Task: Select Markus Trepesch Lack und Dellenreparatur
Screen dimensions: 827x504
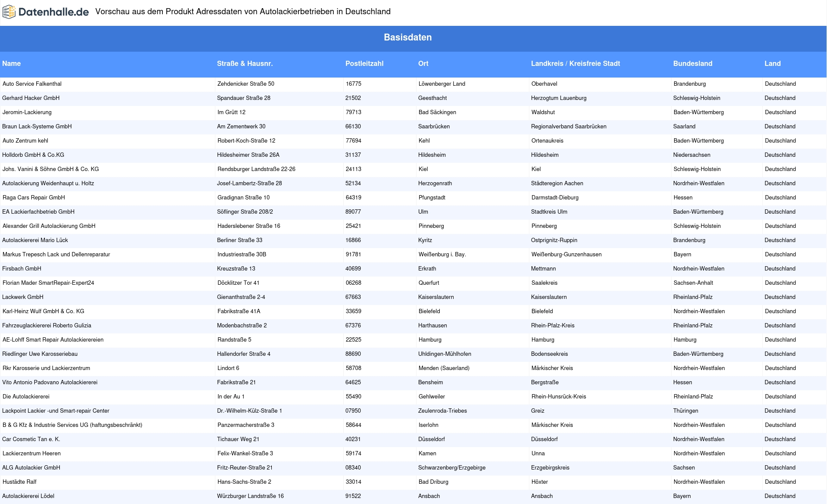Action: coord(56,255)
